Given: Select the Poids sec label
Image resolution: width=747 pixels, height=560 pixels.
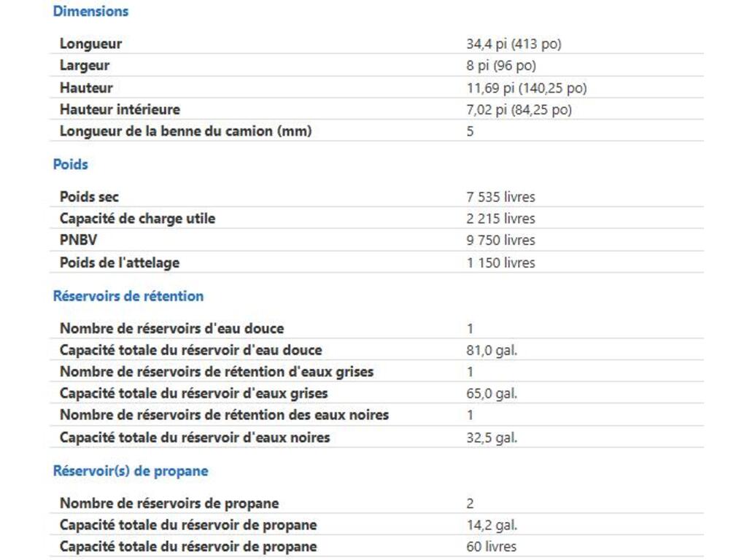Looking at the screenshot, I should coord(89,197).
